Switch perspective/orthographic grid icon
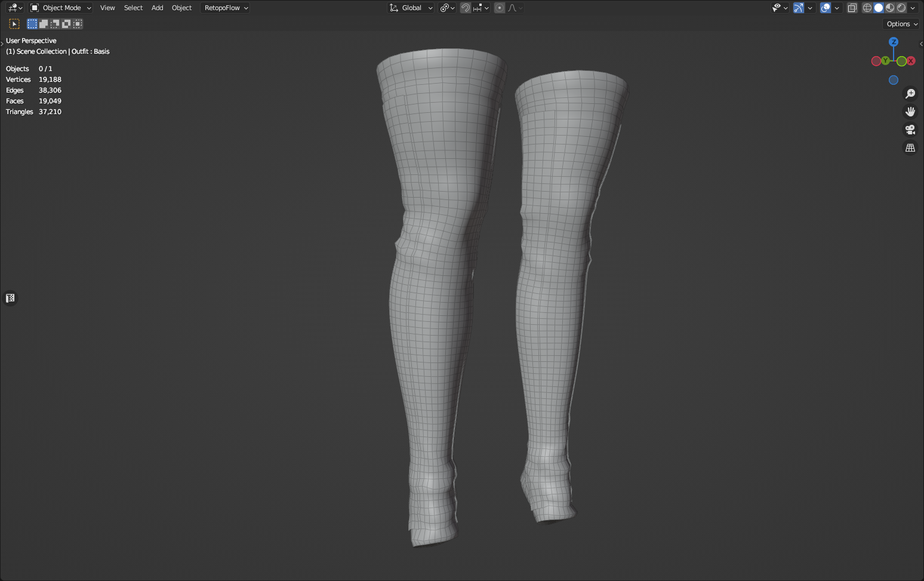 910,147
